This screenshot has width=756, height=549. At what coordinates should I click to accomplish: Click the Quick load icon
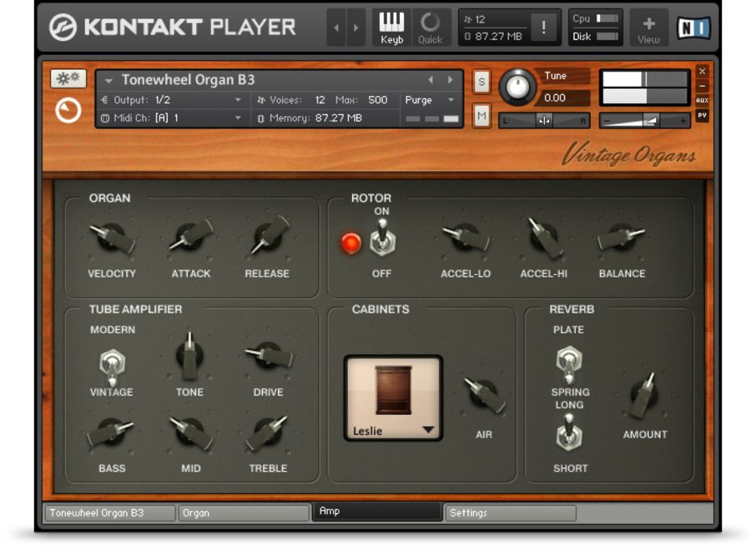[x=430, y=28]
